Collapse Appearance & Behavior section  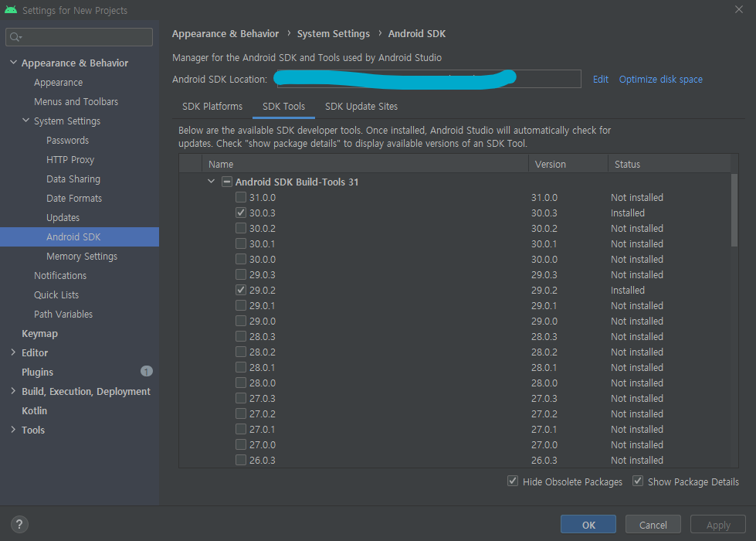(x=13, y=63)
